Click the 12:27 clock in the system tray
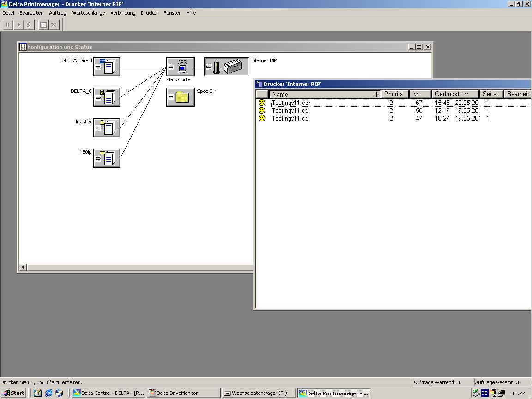Screen dimensions: 532x399 (x=518, y=393)
